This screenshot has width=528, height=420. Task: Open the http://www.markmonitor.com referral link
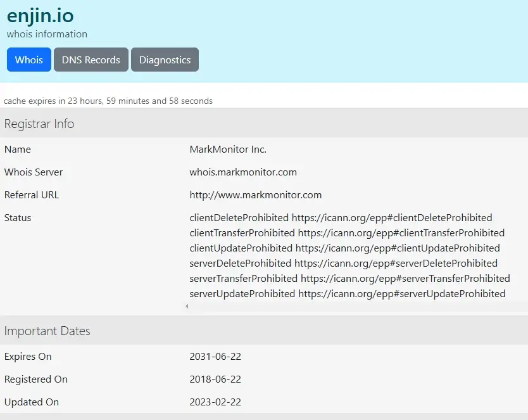pyautogui.click(x=255, y=194)
